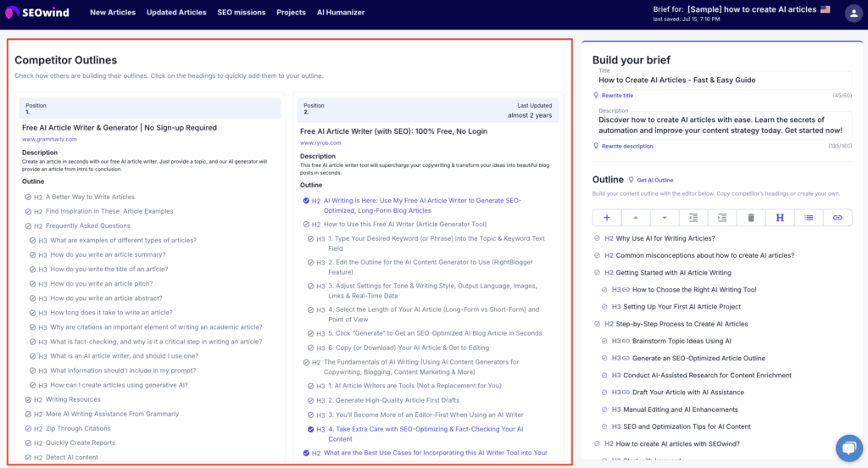The image size is (868, 468).
Task: Check 'Writing Resources' heading circle
Action: click(x=28, y=399)
